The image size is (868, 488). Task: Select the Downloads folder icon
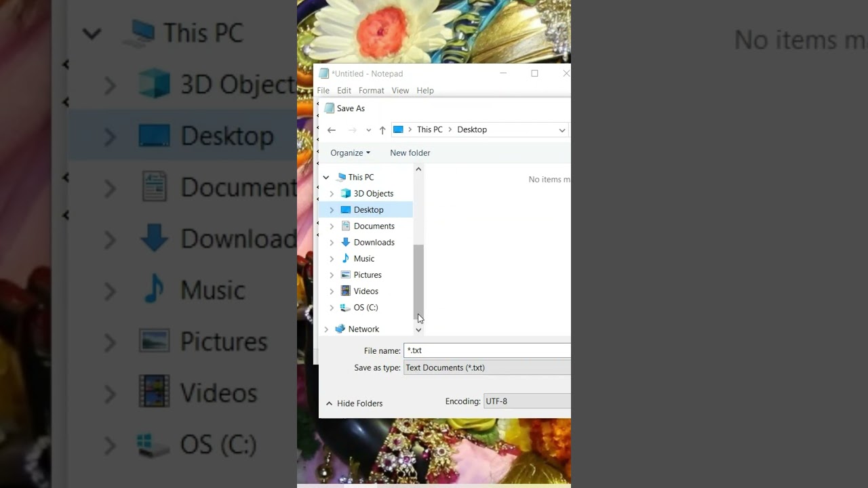[346, 243]
